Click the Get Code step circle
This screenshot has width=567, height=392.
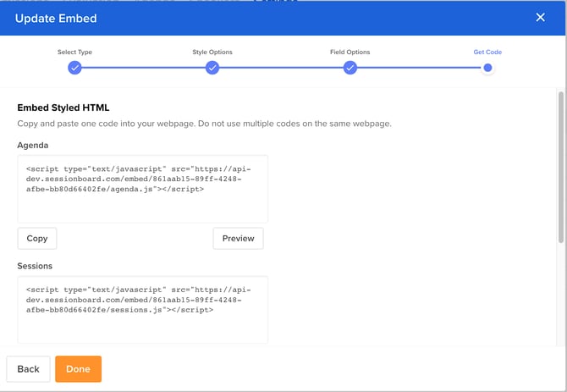(487, 68)
